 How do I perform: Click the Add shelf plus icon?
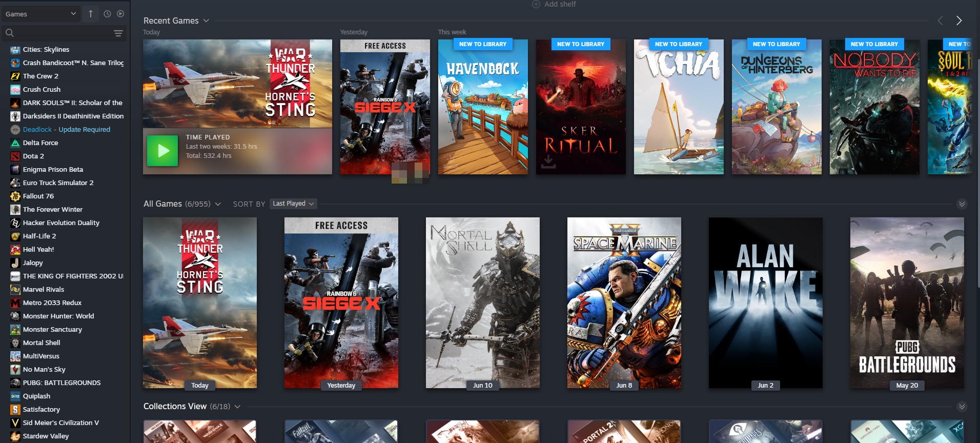[x=536, y=4]
